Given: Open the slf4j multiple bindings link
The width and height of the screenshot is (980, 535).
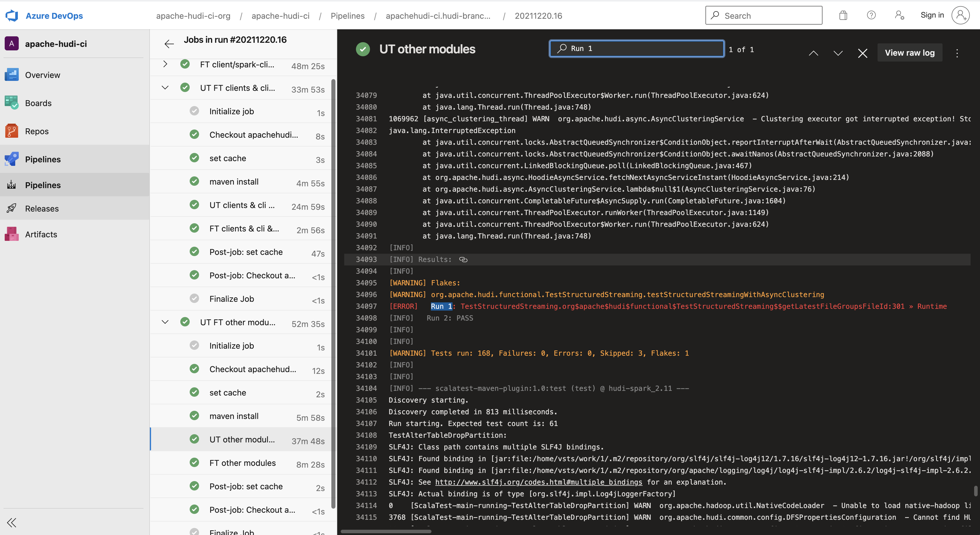Looking at the screenshot, I should 538,482.
